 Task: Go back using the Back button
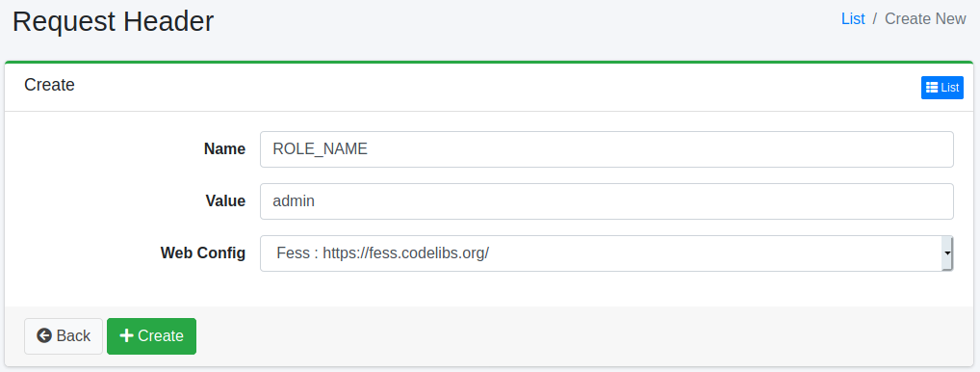[x=64, y=336]
